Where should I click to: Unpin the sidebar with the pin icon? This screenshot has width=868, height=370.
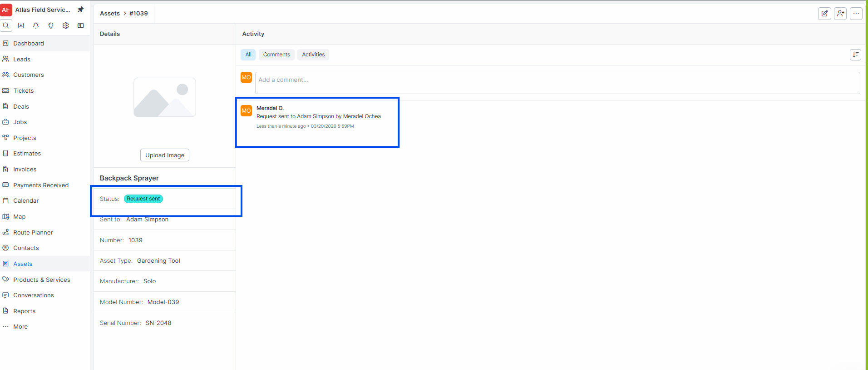[81, 10]
